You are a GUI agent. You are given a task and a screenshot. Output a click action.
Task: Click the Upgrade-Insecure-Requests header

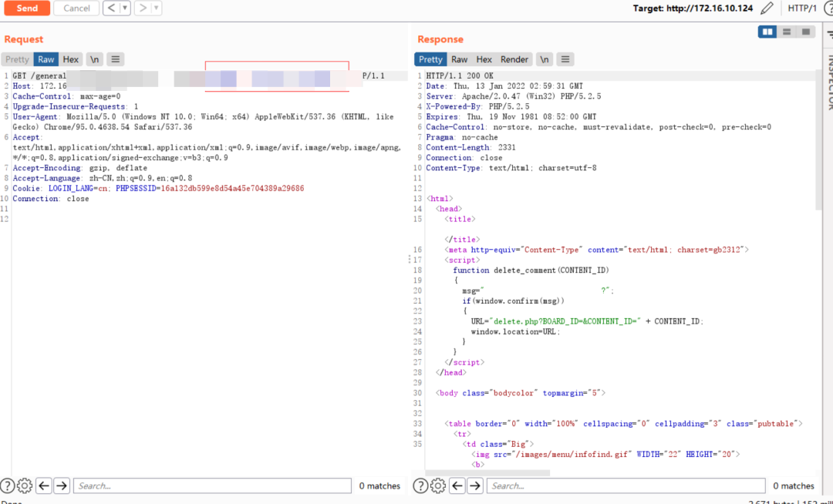click(x=76, y=106)
